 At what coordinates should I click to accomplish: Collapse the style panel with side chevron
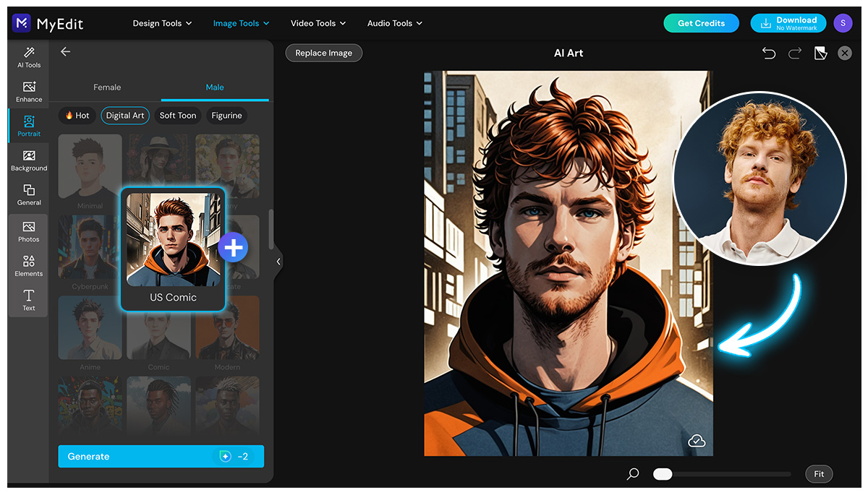[278, 262]
